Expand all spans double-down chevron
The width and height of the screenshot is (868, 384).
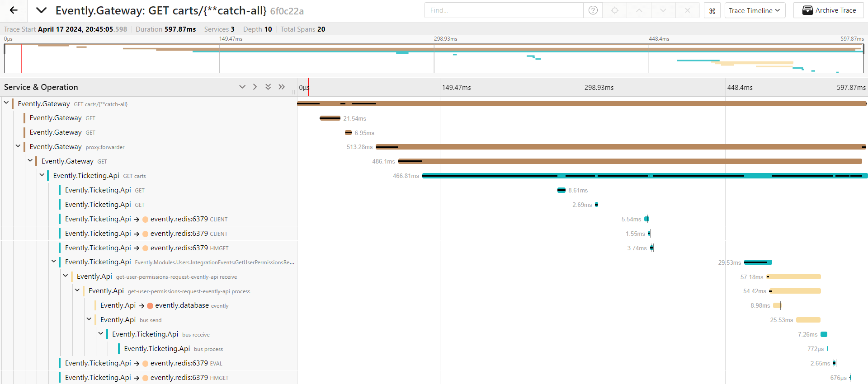[x=268, y=87]
